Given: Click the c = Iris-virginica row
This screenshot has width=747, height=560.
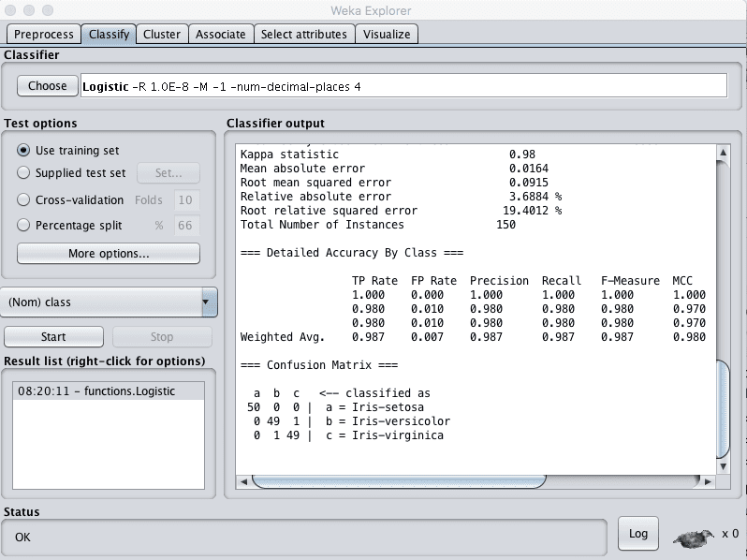Looking at the screenshot, I should tap(348, 435).
